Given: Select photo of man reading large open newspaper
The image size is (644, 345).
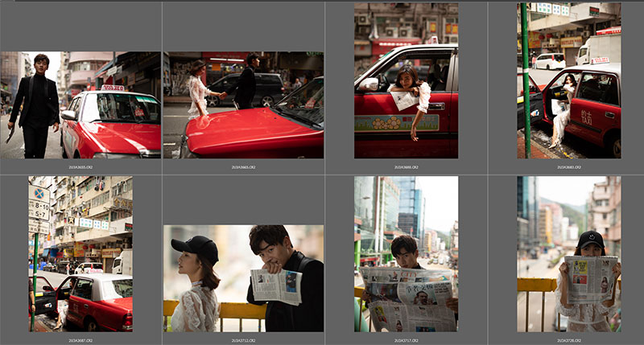Looking at the screenshot, I should tap(407, 254).
